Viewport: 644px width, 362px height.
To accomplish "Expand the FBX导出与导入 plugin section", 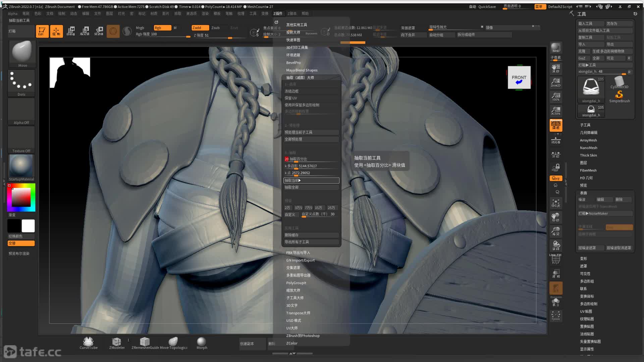I will click(298, 253).
